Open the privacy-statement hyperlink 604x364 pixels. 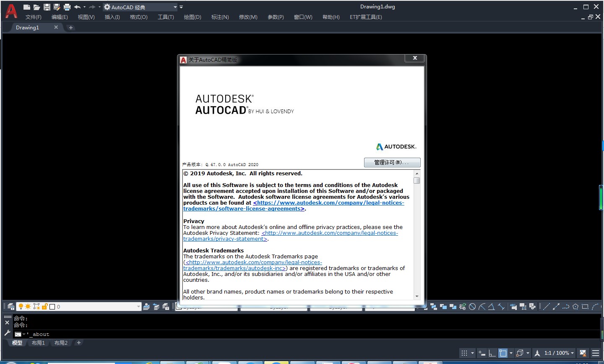tap(225, 239)
